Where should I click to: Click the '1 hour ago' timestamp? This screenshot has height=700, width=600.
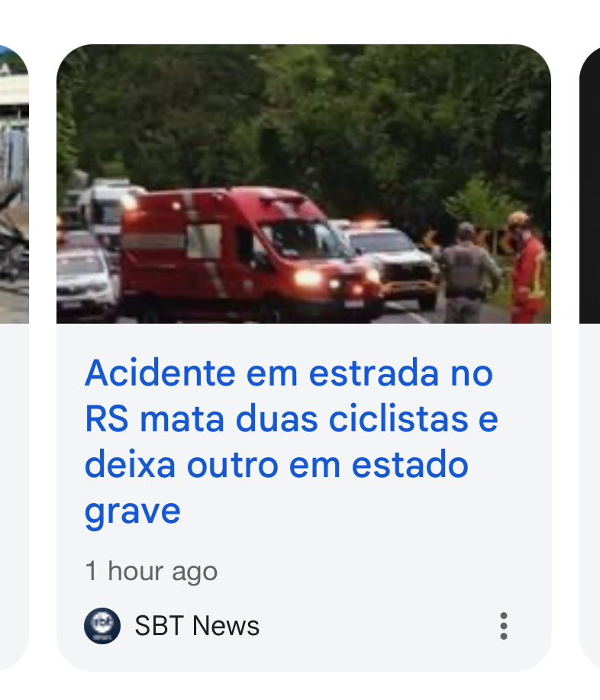point(151,571)
